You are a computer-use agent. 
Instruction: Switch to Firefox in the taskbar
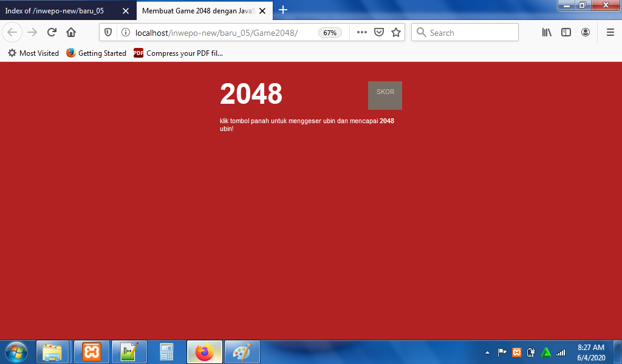coord(205,352)
